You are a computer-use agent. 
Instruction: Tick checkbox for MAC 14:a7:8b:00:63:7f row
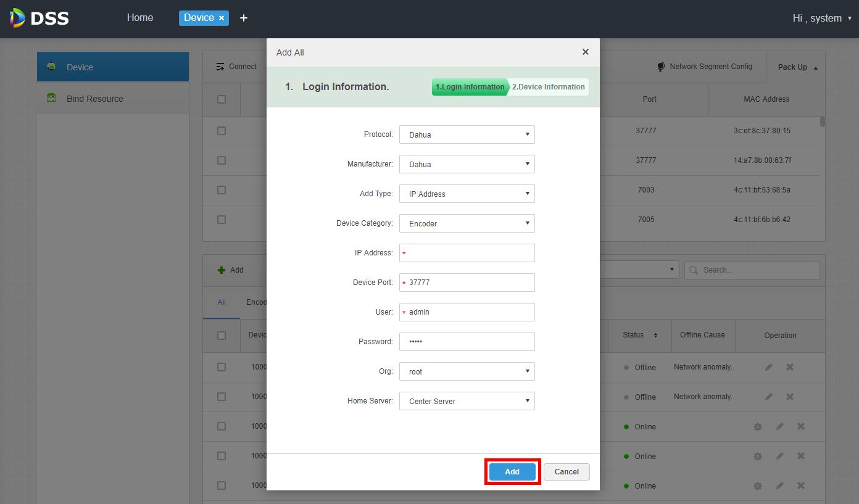click(222, 160)
